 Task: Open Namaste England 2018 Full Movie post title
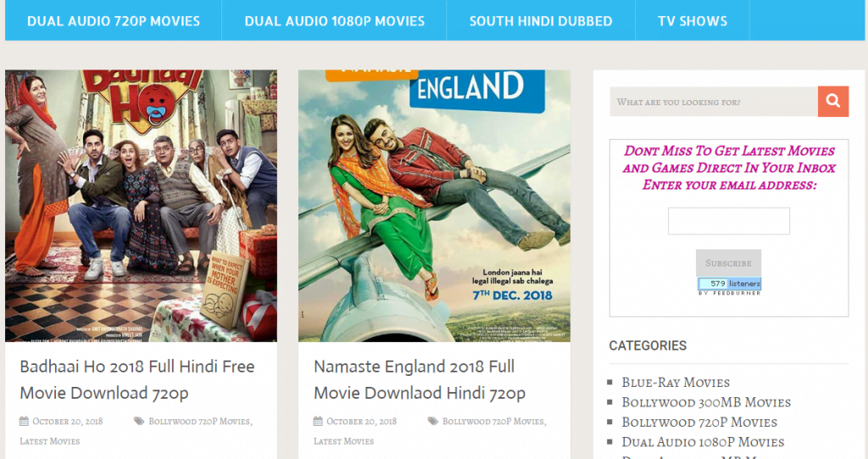[420, 380]
